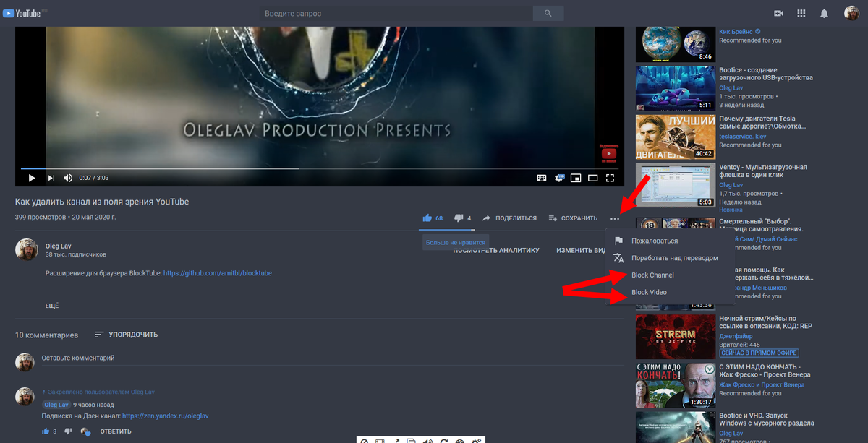868x443 pixels.
Task: Click teslaservice. kiev channel name
Action: point(742,136)
